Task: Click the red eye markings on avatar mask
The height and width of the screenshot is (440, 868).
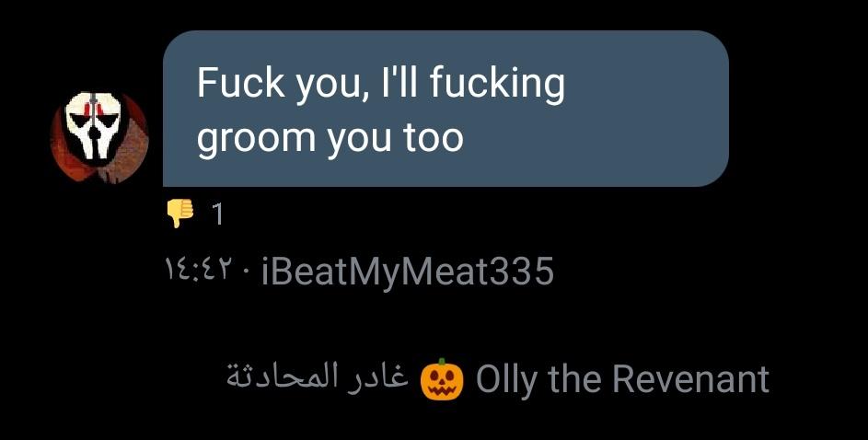Action: pos(95,110)
